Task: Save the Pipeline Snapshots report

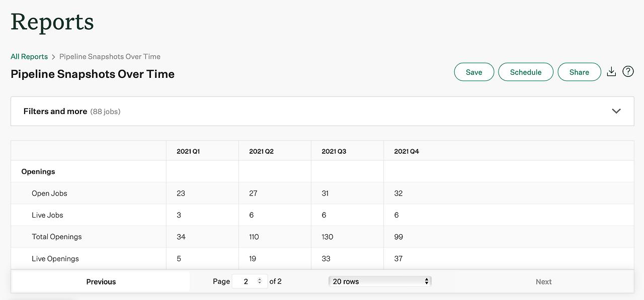Action: click(474, 72)
